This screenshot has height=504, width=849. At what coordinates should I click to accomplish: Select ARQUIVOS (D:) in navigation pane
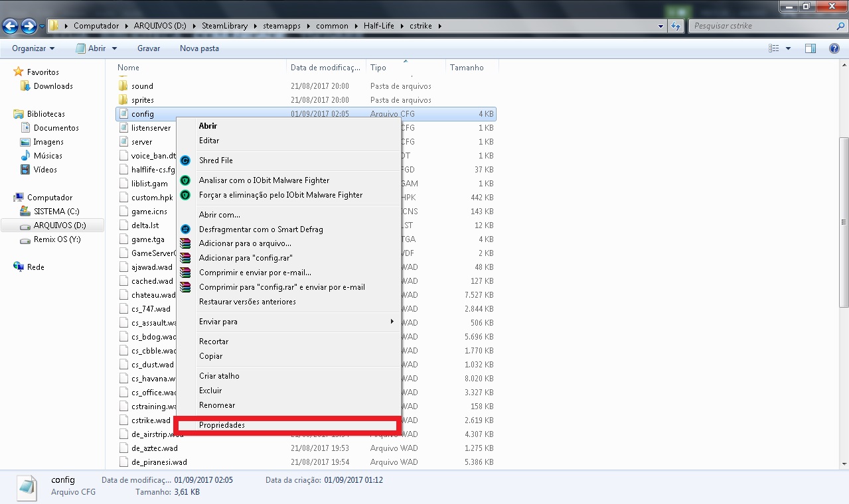(53, 225)
